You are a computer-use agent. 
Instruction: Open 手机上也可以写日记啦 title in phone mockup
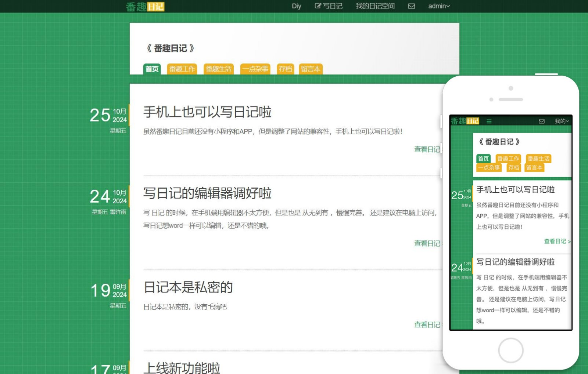coord(516,189)
